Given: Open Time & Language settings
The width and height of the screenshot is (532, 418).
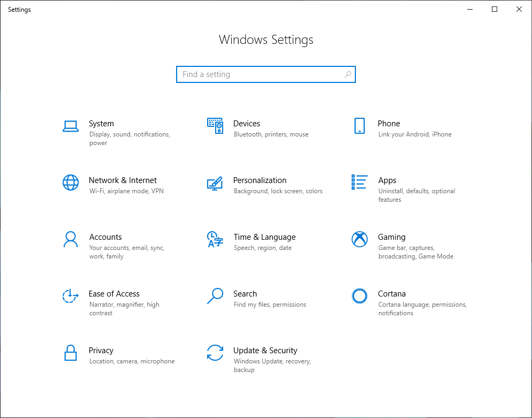Looking at the screenshot, I should click(x=264, y=237).
